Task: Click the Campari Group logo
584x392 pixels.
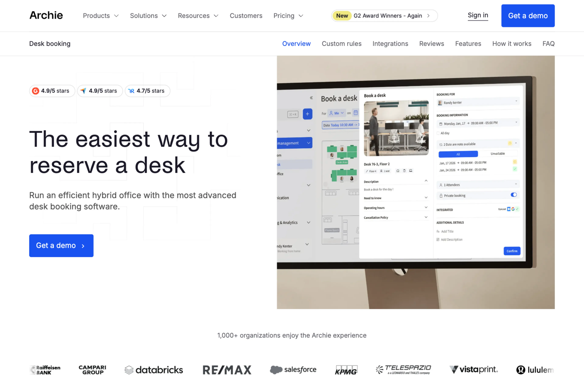Action: tap(92, 370)
